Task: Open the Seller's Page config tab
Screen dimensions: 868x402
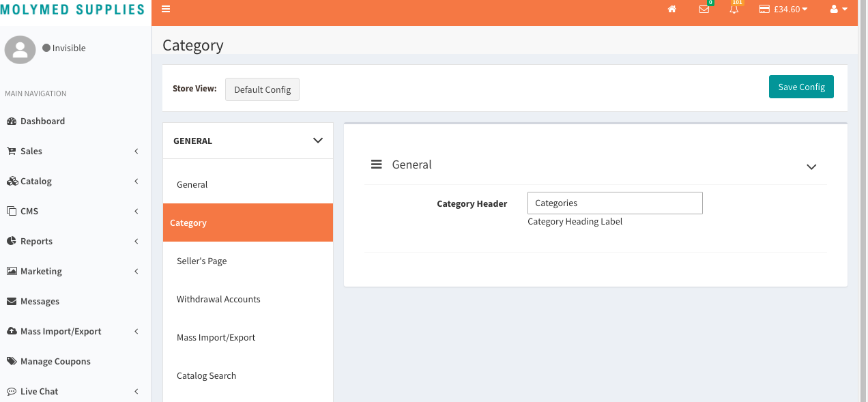Action: click(248, 261)
